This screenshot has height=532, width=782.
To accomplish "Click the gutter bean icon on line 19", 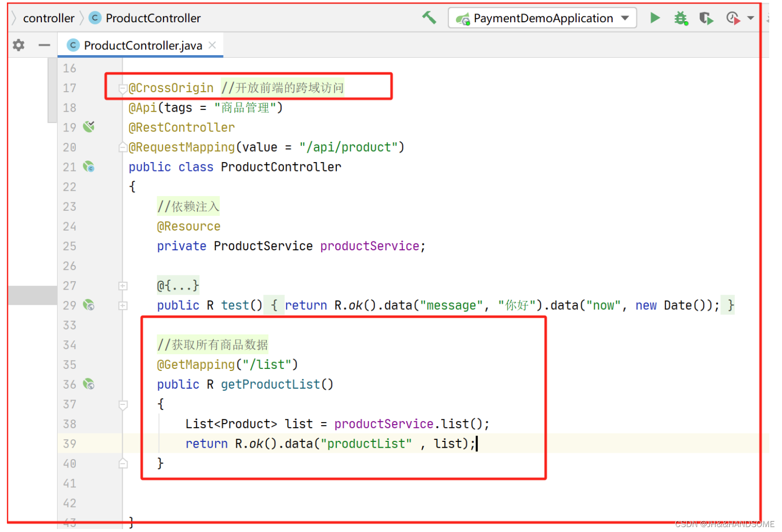I will click(x=89, y=127).
